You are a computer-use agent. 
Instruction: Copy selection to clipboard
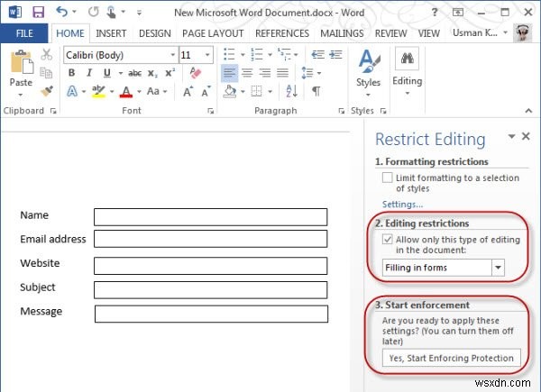(x=46, y=73)
